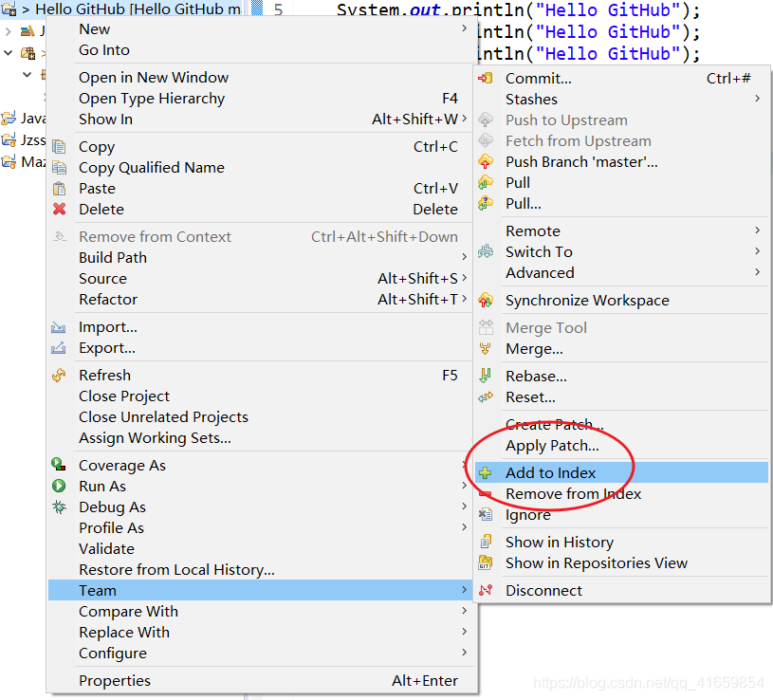Click the Ignore icon

[x=486, y=515]
